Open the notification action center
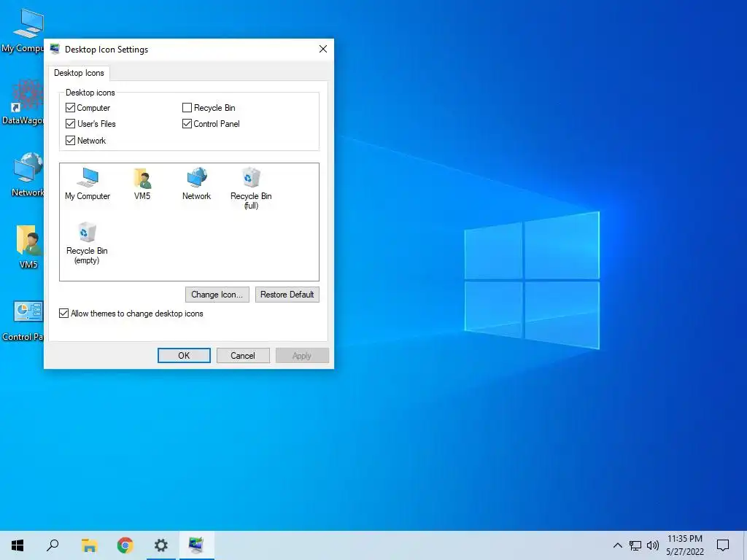Viewport: 747px width, 560px height. coord(723,545)
